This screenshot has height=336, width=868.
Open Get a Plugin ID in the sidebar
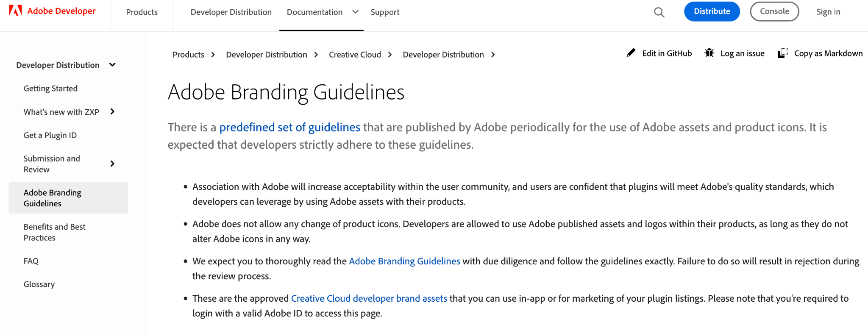tap(50, 135)
